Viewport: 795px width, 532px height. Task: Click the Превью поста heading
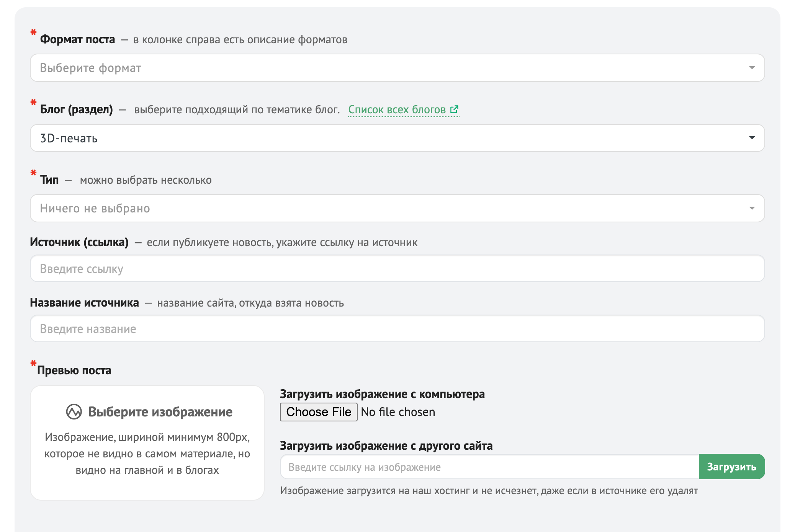[x=74, y=370]
